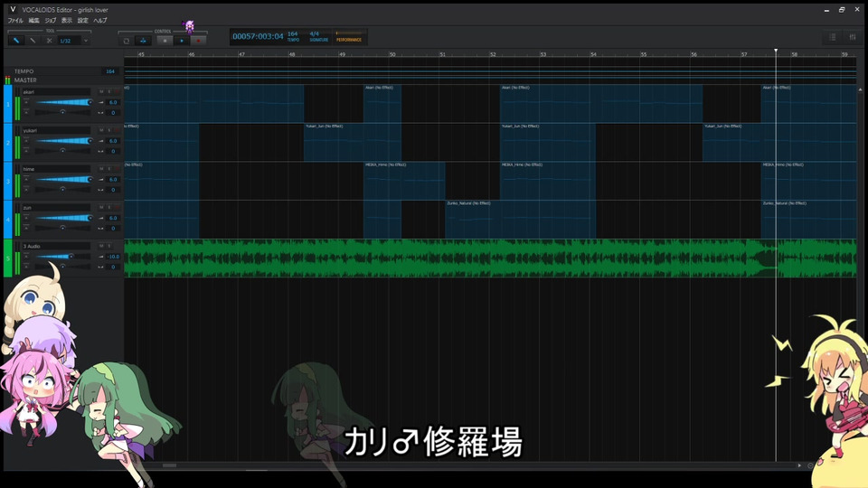This screenshot has height=488, width=868.
Task: Open the ジョブ menu
Action: (x=51, y=21)
